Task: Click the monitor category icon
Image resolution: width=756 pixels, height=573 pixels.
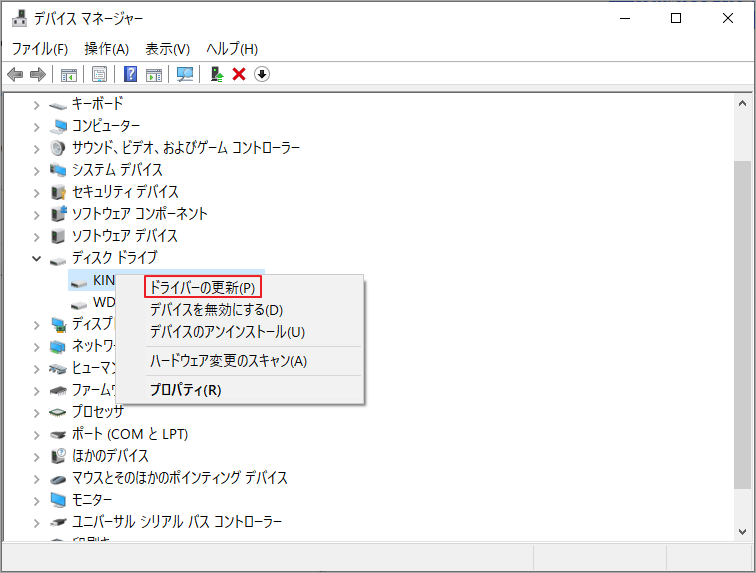Action: 58,500
